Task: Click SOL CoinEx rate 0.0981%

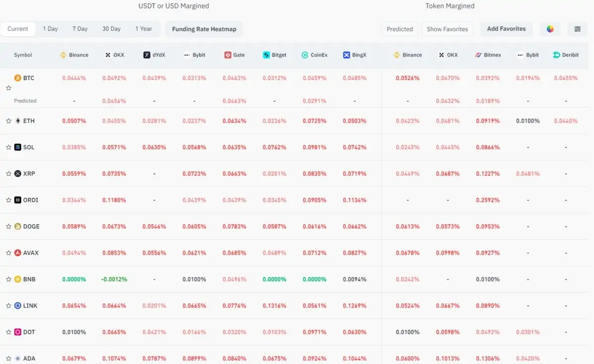Action: click(x=315, y=147)
